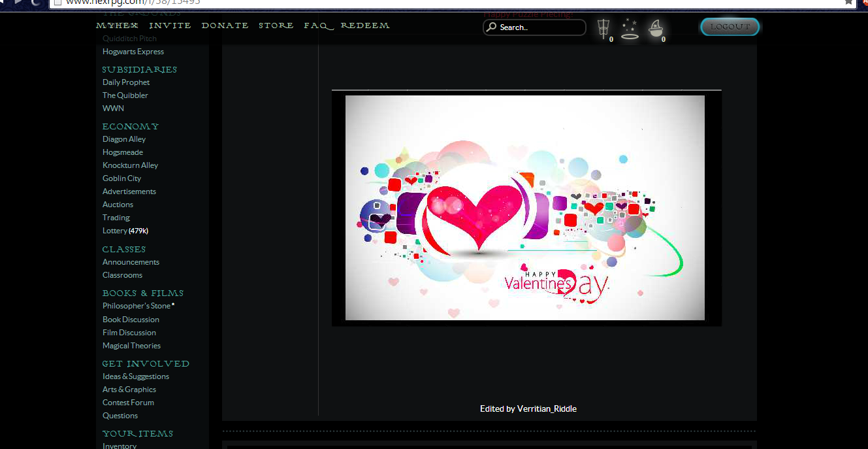Open the Inventory link
Image resolution: width=868 pixels, height=449 pixels.
pyautogui.click(x=120, y=445)
